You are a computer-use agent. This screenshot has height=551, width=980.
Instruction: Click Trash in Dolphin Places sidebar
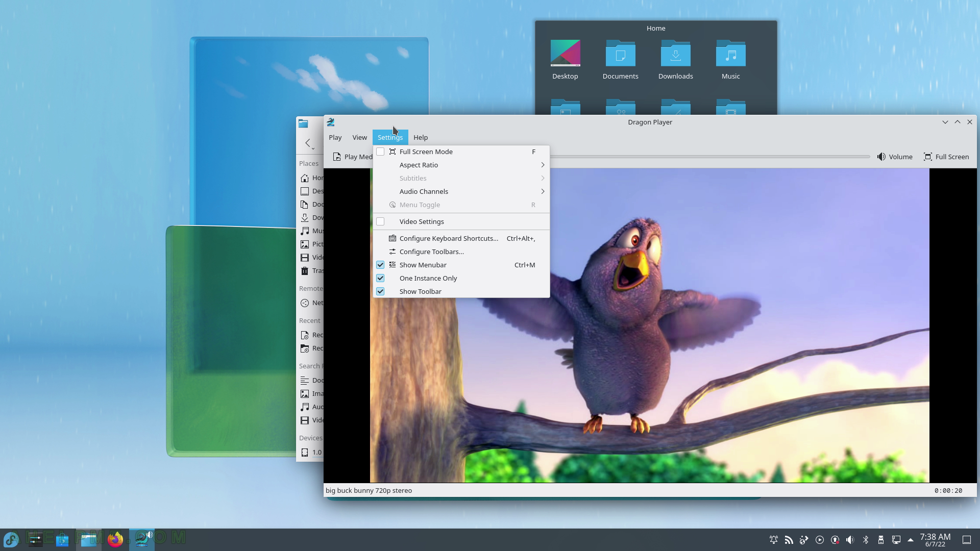tap(311, 270)
